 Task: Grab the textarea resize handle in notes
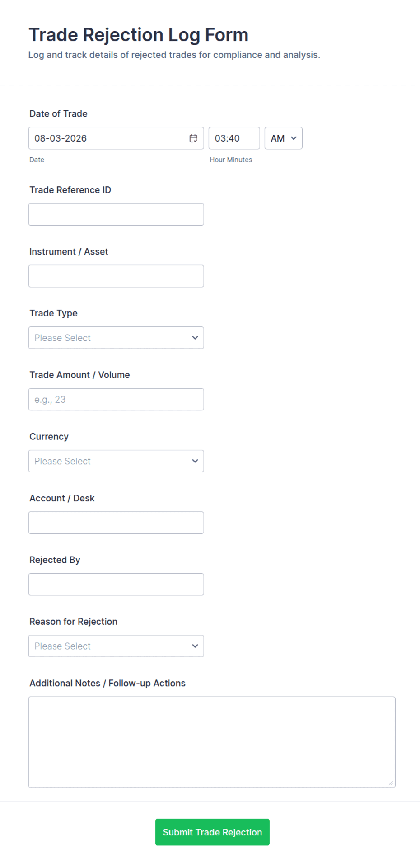pyautogui.click(x=391, y=783)
